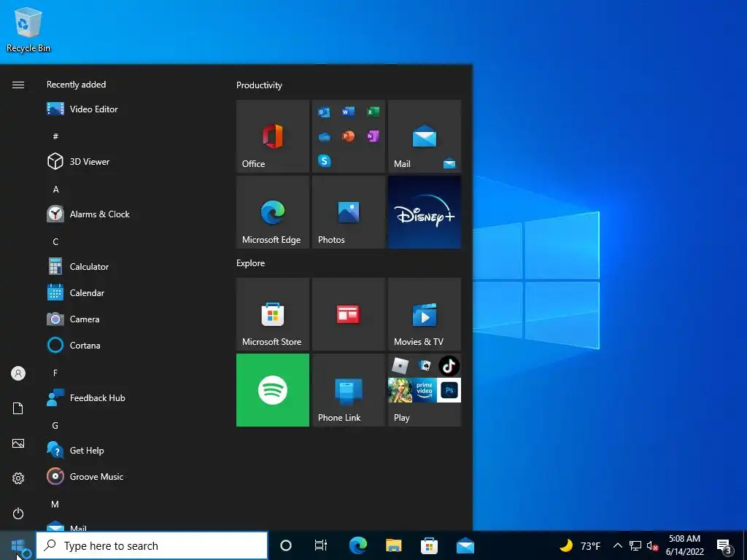Launch Microsoft Edge tile

(273, 212)
